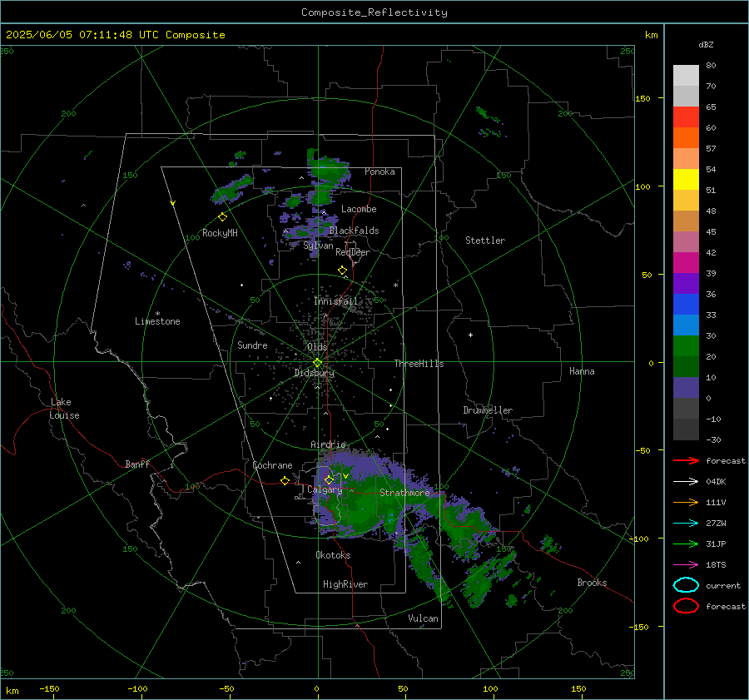749x700 pixels.
Task: Pick the light grey swatch at top of dBZ scale
Action: coord(686,76)
